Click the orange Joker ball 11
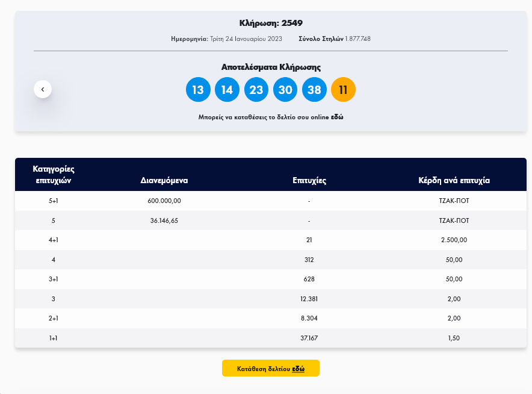Screen dimensions: 532x394 [x=343, y=90]
